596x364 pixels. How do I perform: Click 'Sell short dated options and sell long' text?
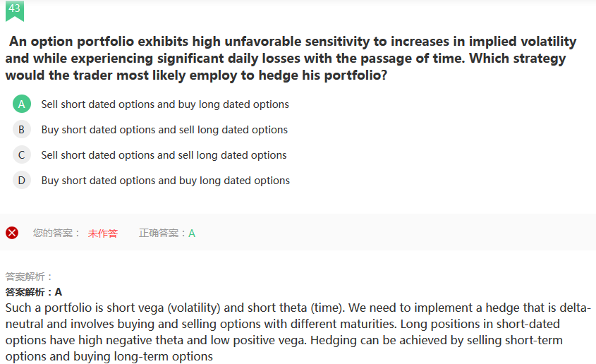tap(164, 155)
